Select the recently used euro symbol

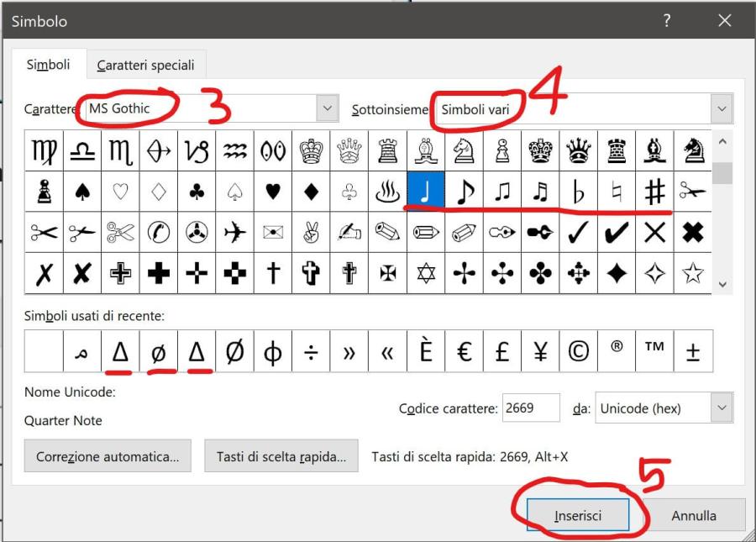[x=464, y=350]
